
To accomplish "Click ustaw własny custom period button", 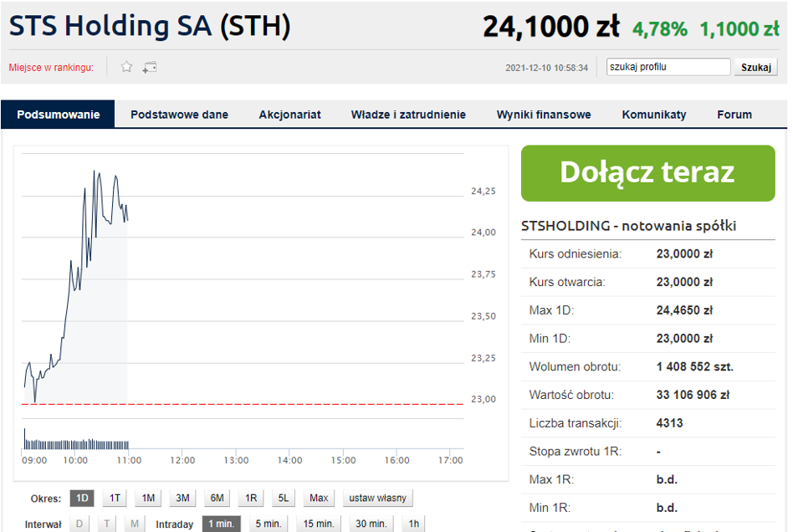I will coord(377,498).
